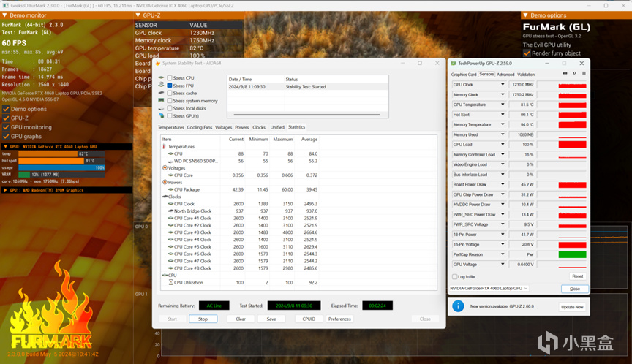This screenshot has height=364, width=632.
Task: Uncheck the Stress FPU checkbox
Action: tap(170, 86)
